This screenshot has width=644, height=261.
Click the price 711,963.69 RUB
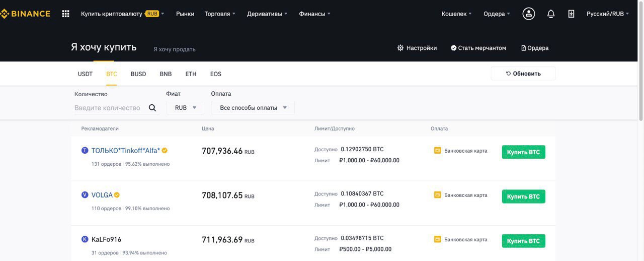pyautogui.click(x=228, y=239)
